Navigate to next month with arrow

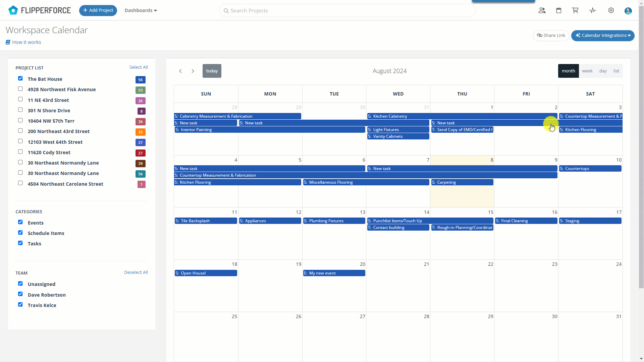[x=193, y=71]
